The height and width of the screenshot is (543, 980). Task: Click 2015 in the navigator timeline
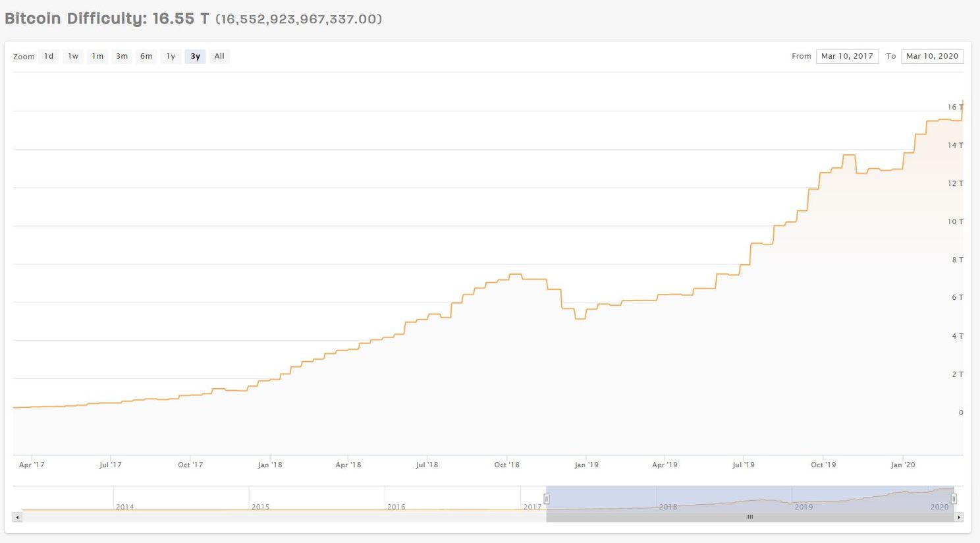coord(260,507)
